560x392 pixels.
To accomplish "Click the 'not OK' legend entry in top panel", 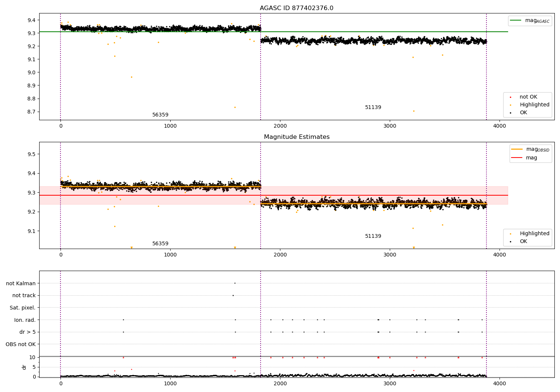I will 528,97.
